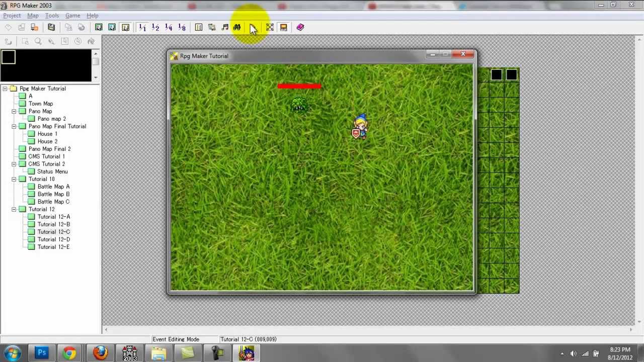Click the black tile swatch in the tileset panel
Image resolution: width=644 pixels, height=362 pixels.
pos(9,57)
